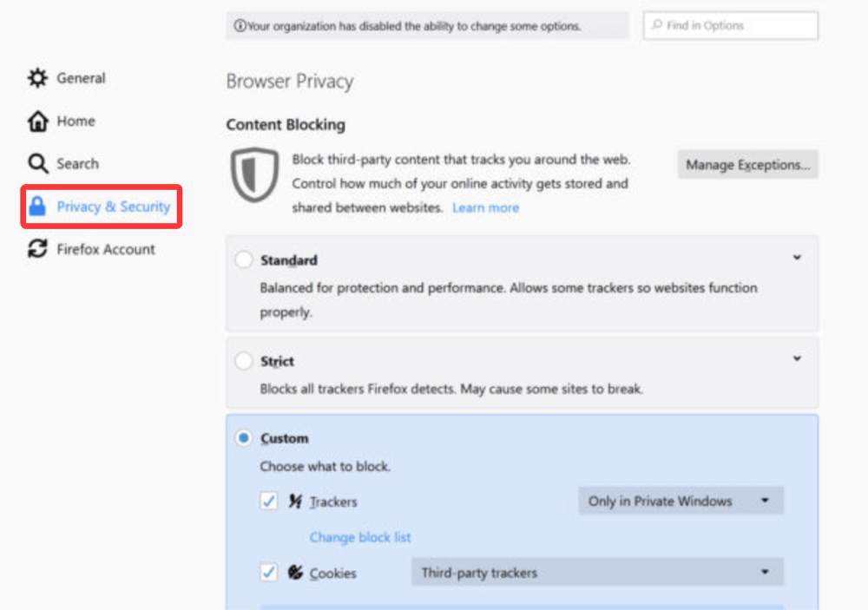Click the Home house icon
Image resolution: width=868 pixels, height=610 pixels.
[37, 121]
